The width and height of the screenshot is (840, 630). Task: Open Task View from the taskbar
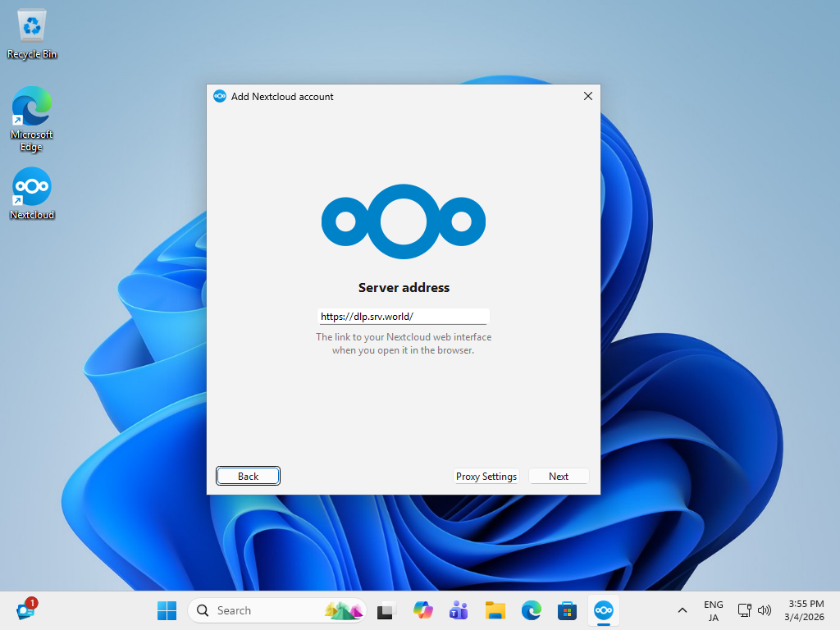[x=386, y=610]
